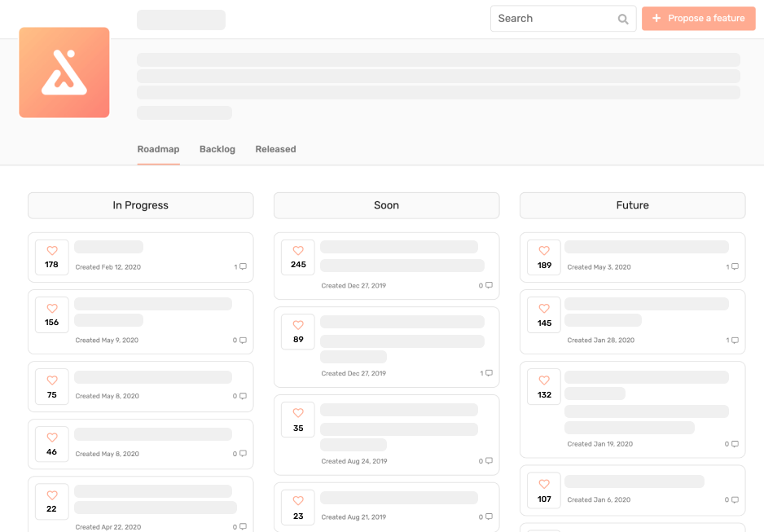
Task: Click the Propose a feature button
Action: (699, 19)
